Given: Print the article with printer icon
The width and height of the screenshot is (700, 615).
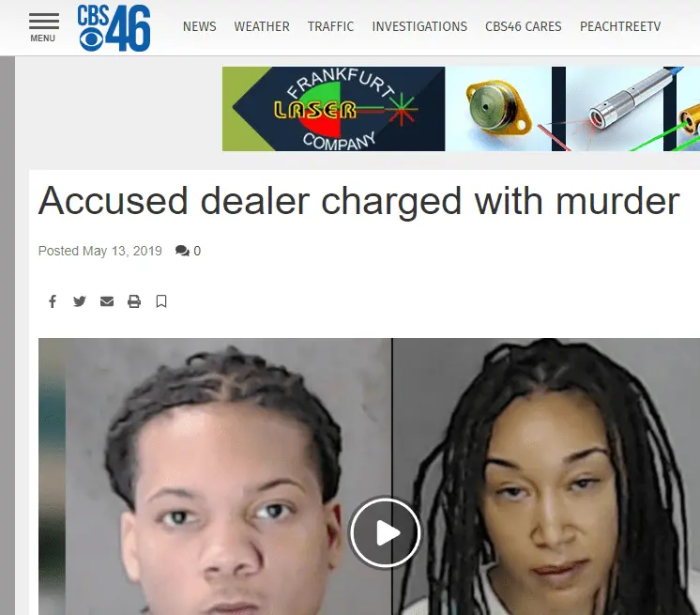Looking at the screenshot, I should coord(134,301).
